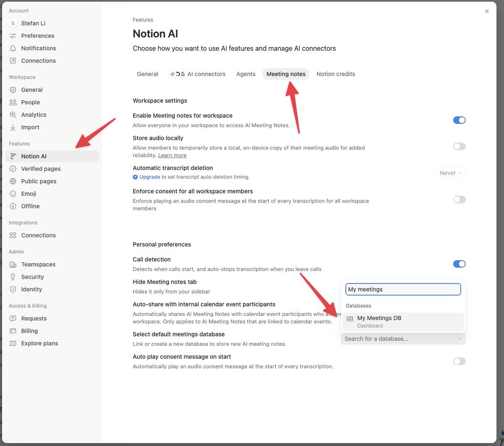
Task: Toggle Enforce consent for all members
Action: tap(459, 200)
